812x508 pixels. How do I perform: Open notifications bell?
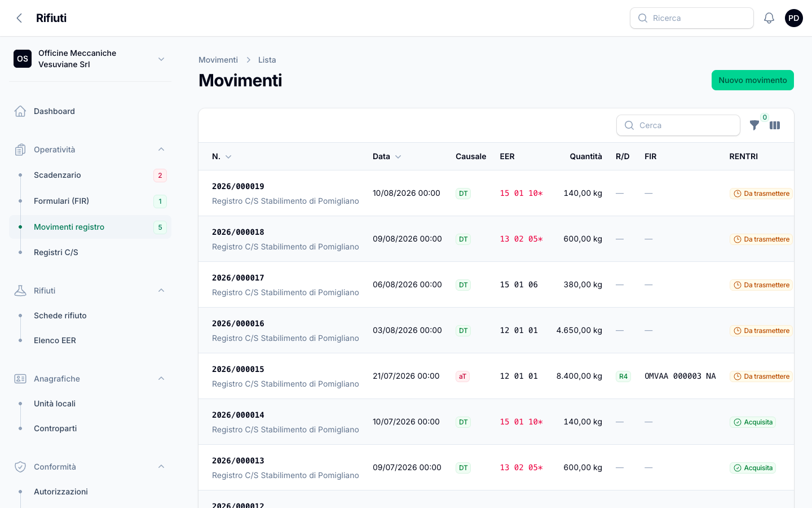pos(769,18)
